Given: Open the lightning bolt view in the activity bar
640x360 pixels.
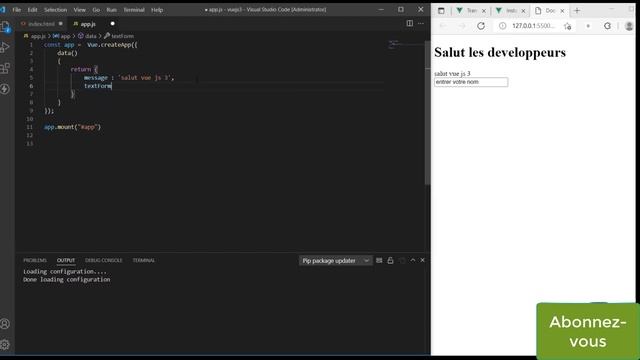Looking at the screenshot, I should point(5,89).
